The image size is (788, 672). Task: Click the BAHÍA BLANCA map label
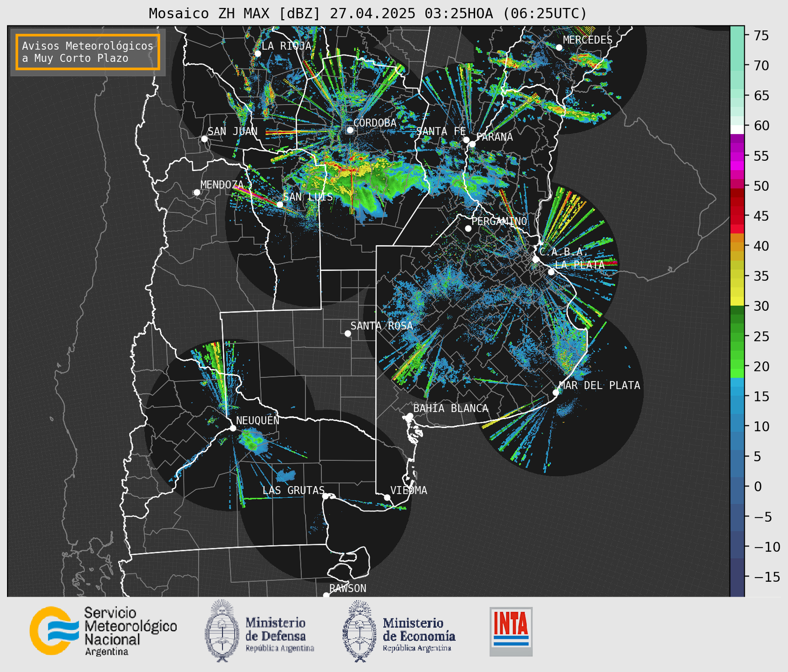point(451,408)
